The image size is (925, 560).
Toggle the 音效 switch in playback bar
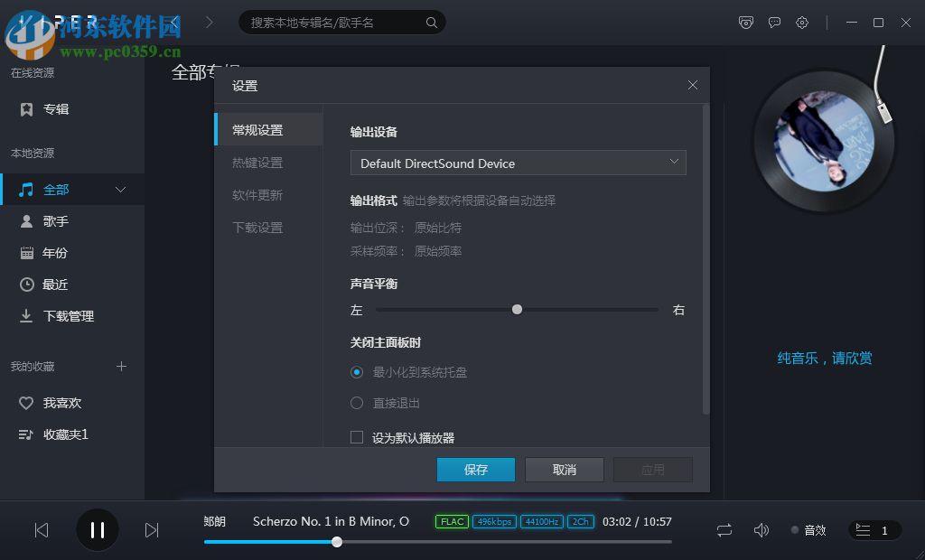pyautogui.click(x=793, y=530)
